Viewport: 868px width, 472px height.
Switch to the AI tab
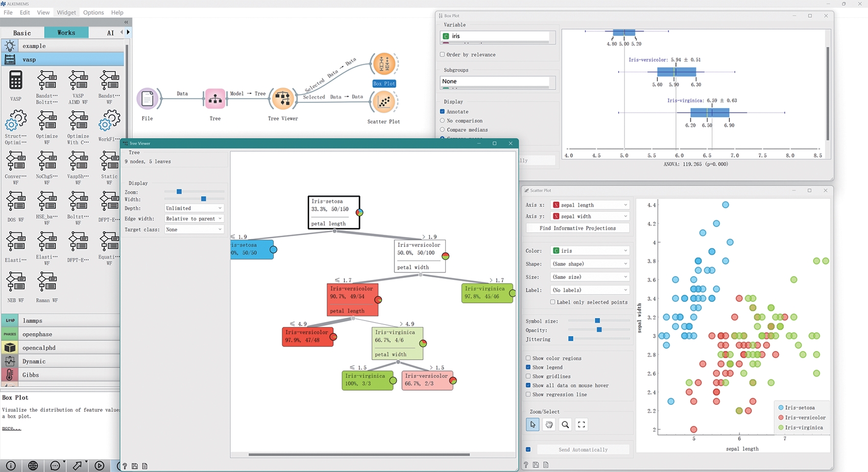[110, 33]
